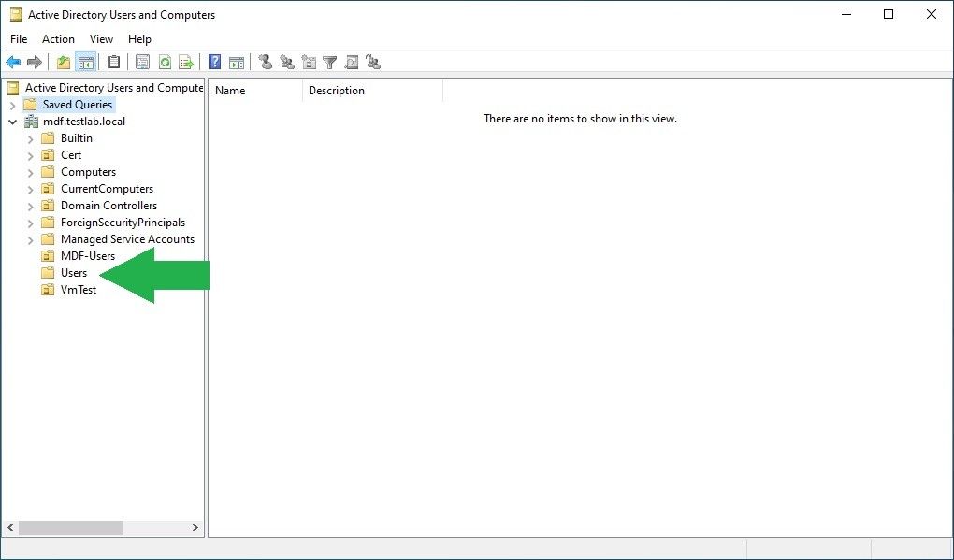Toggle Show/Hide Action Pane icon

pyautogui.click(x=236, y=62)
